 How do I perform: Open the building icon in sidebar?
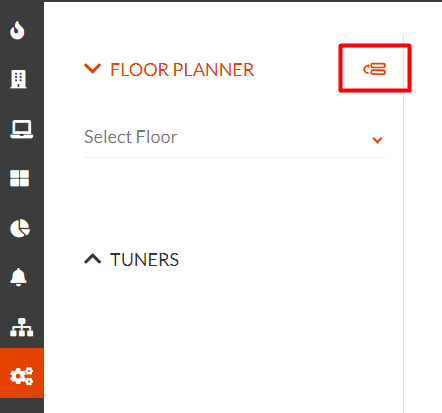click(18, 79)
